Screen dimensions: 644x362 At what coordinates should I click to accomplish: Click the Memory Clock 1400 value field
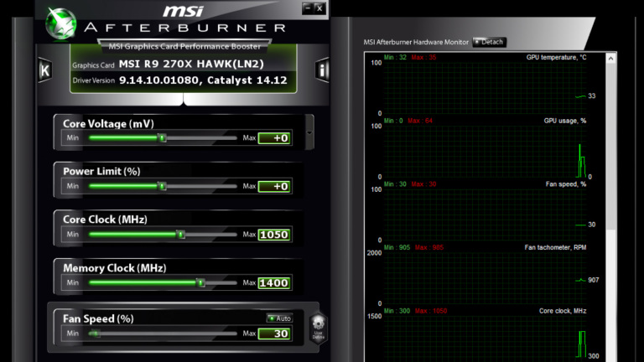point(274,282)
